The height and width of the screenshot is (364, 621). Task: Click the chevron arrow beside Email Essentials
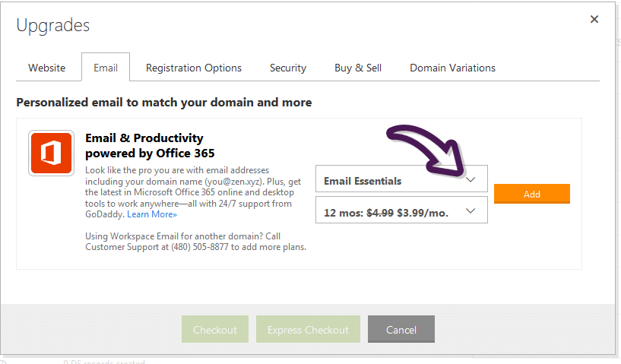[x=470, y=180]
